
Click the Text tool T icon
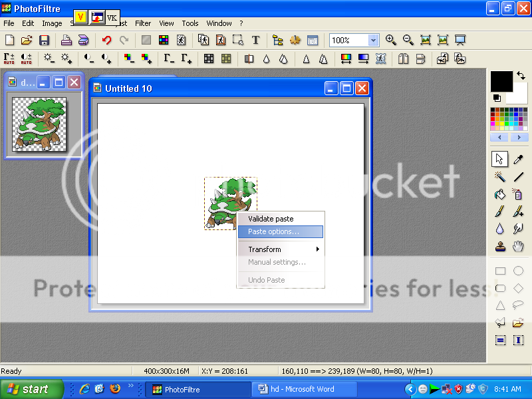pos(255,40)
